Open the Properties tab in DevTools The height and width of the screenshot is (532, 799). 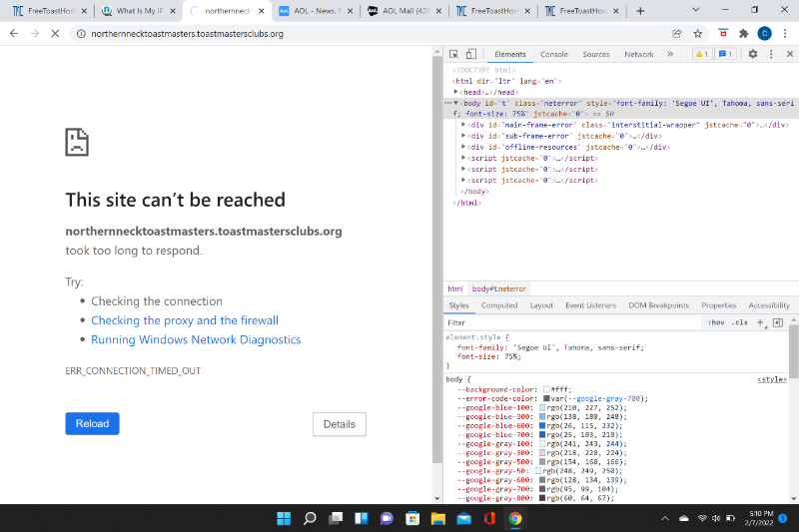coord(718,305)
